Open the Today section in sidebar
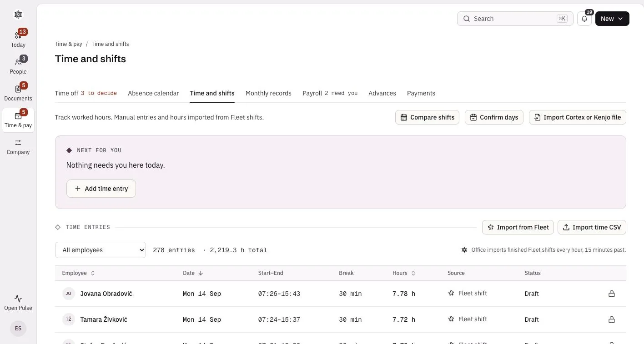The image size is (644, 344). [18, 39]
